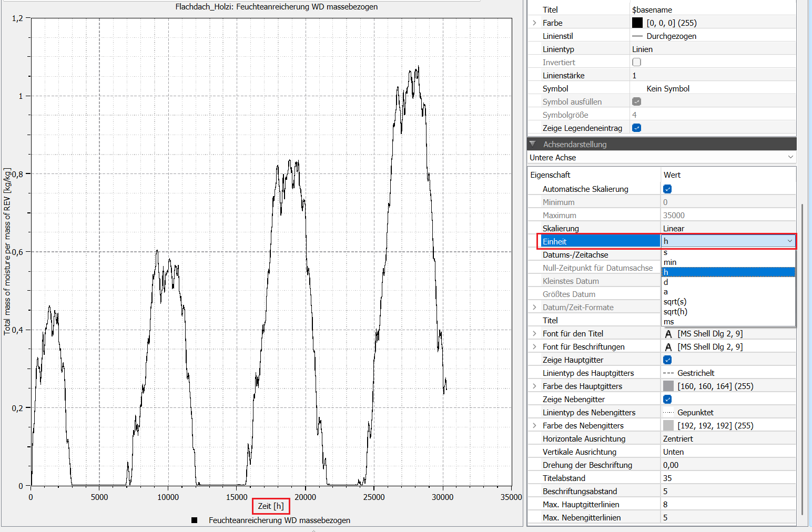The height and width of the screenshot is (532, 812).
Task: Choose 'd' from the unit list
Action: pyautogui.click(x=728, y=282)
